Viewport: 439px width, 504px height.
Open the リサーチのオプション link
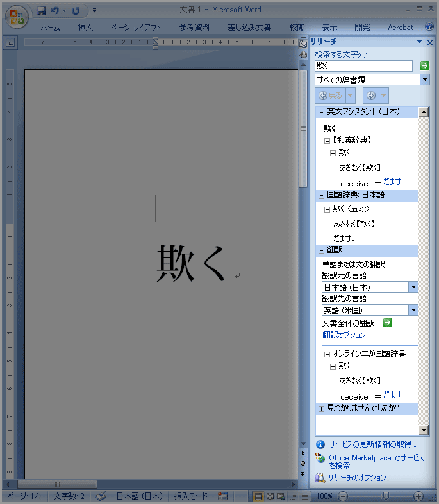pos(360,478)
